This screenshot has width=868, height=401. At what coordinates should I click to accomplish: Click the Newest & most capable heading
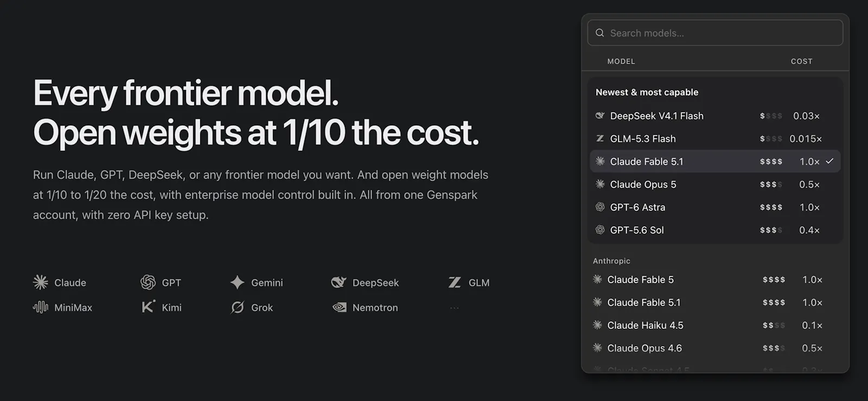tap(647, 92)
